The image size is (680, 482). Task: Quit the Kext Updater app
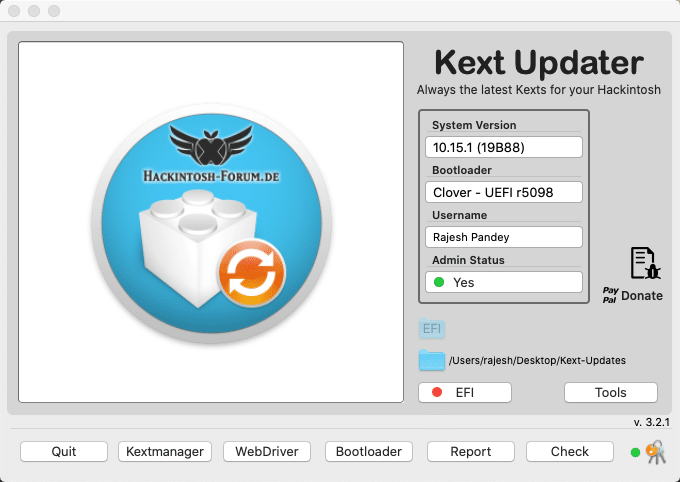pyautogui.click(x=64, y=451)
